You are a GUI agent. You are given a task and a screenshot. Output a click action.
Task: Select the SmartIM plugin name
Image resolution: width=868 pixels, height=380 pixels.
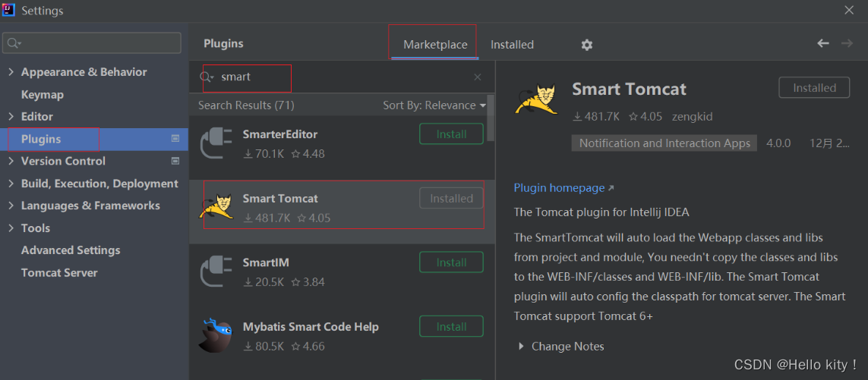[266, 262]
